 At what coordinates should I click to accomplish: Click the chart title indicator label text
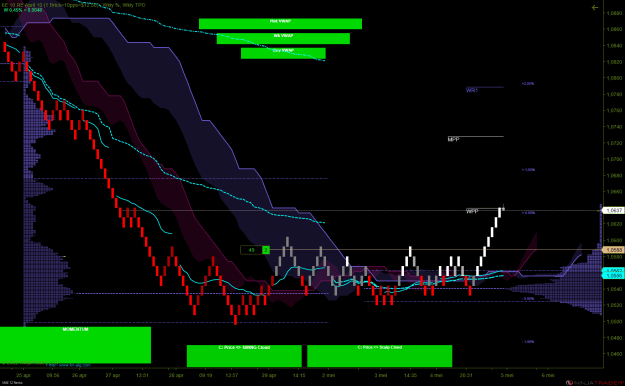[x=74, y=5]
